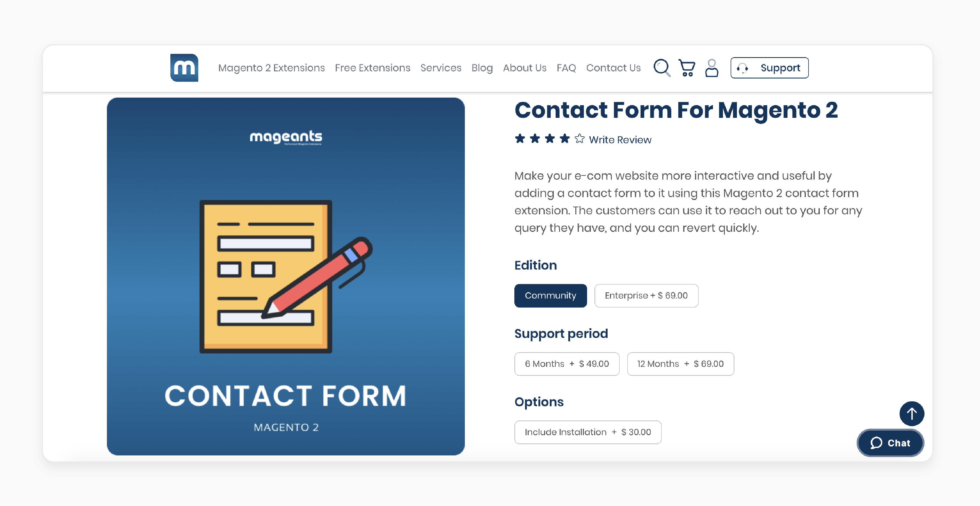
Task: Click the Support button with headset icon
Action: point(769,68)
